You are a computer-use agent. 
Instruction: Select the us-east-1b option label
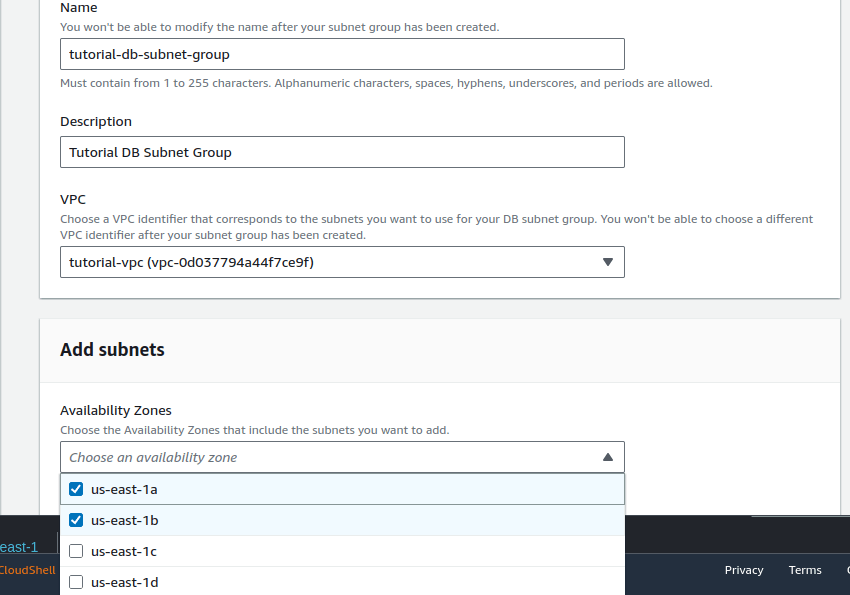124,520
